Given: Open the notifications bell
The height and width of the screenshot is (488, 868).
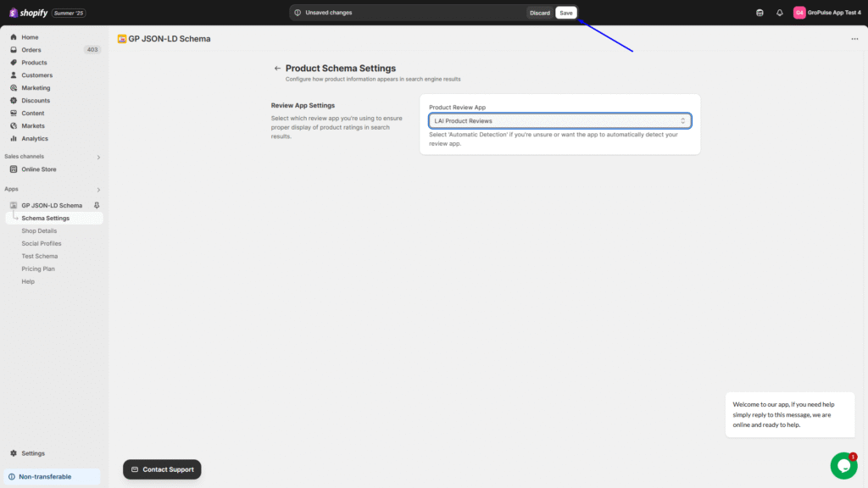Looking at the screenshot, I should click(x=780, y=13).
